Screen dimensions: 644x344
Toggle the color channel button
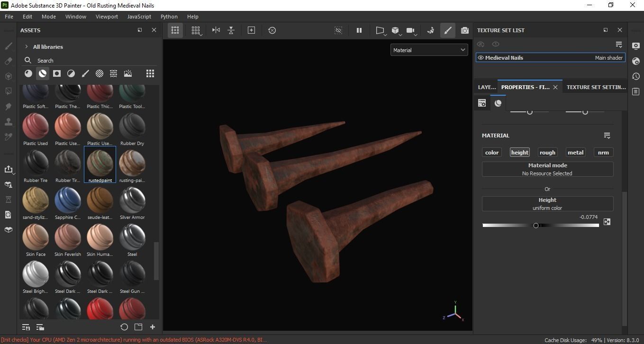[x=492, y=152]
